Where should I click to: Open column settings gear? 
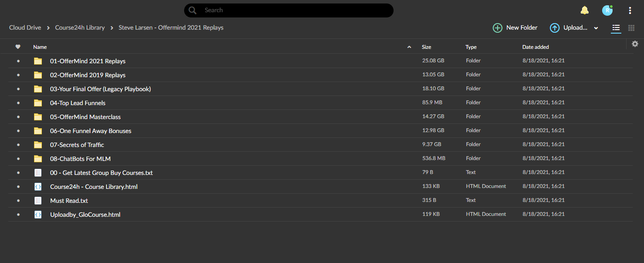point(635,44)
